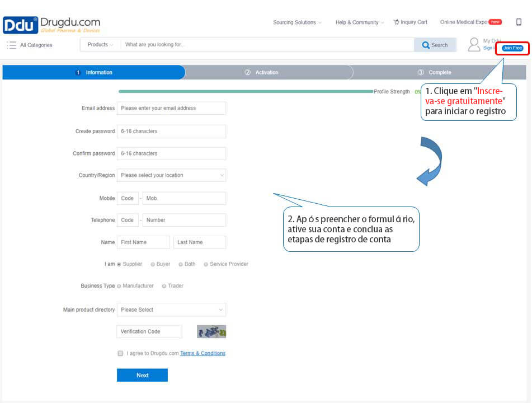532x403 pixels.
Task: Click the verification captcha image
Action: [x=211, y=332]
